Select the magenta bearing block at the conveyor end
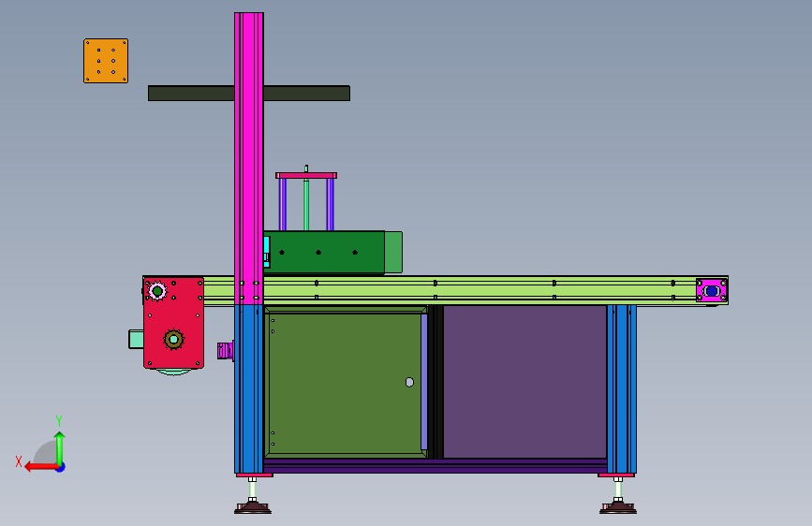Image resolution: width=812 pixels, height=526 pixels. coord(712,290)
